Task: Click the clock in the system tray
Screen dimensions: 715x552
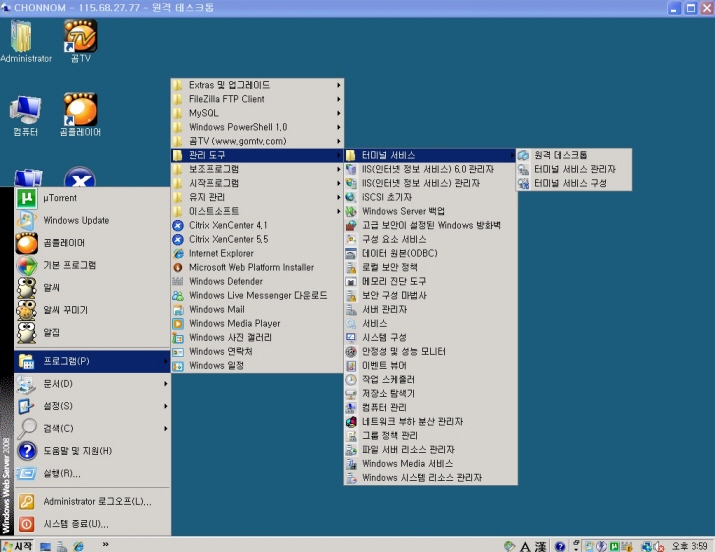Action: pyautogui.click(x=691, y=545)
